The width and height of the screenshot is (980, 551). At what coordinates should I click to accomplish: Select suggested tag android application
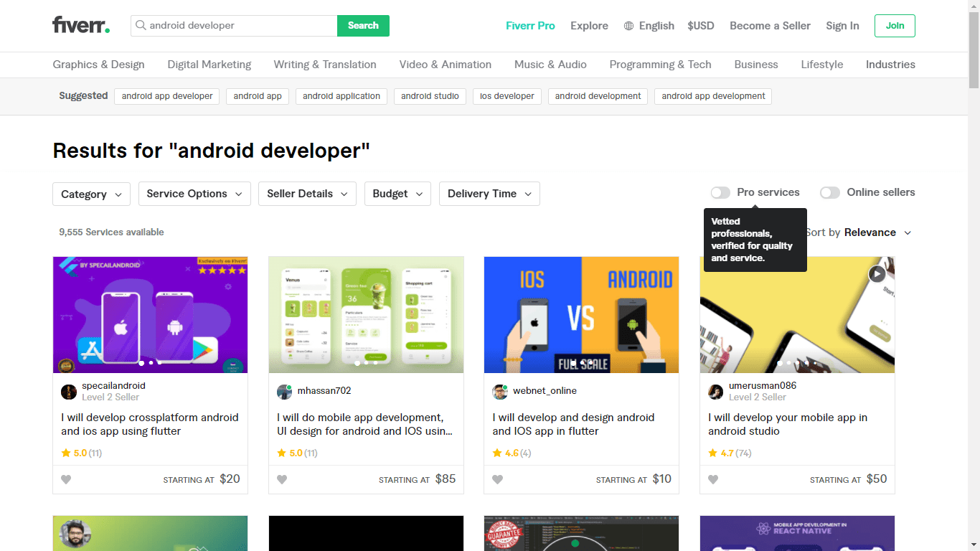tap(341, 96)
